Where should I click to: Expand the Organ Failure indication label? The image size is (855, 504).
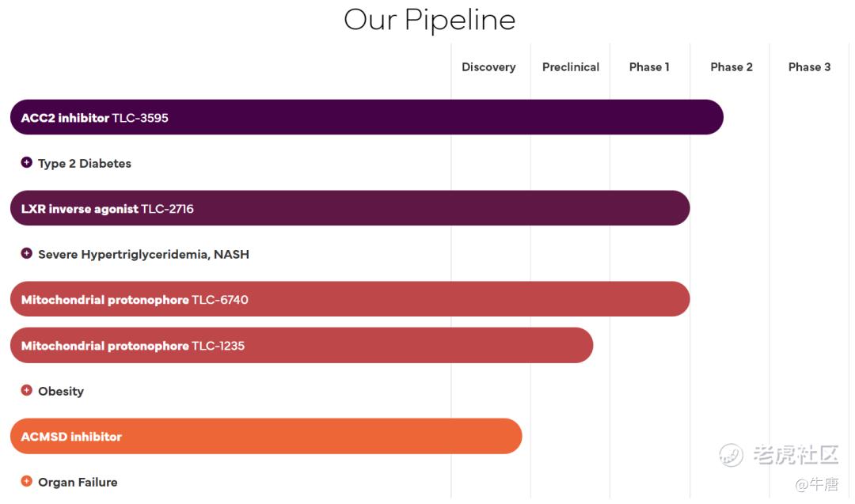pos(78,483)
